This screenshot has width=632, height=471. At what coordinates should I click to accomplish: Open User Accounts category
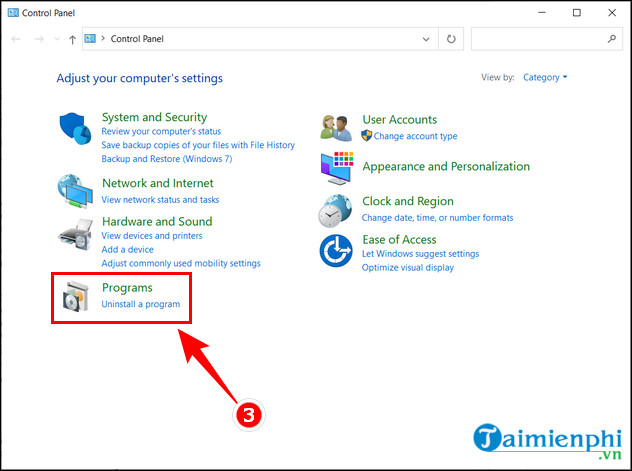tap(399, 119)
